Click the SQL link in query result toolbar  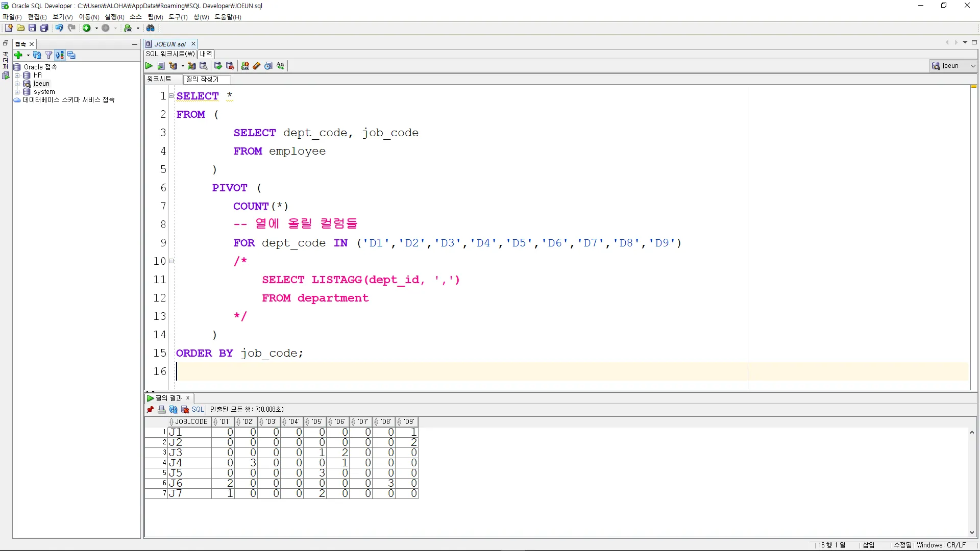tap(198, 410)
